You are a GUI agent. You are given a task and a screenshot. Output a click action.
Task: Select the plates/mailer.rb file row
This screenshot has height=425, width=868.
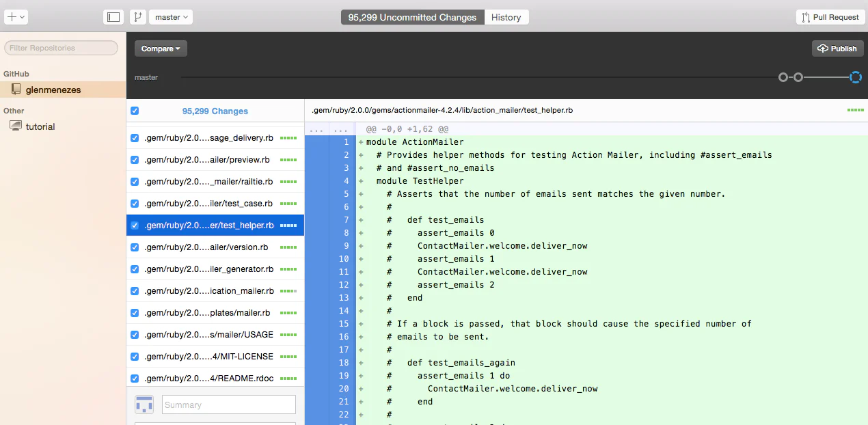pyautogui.click(x=215, y=313)
